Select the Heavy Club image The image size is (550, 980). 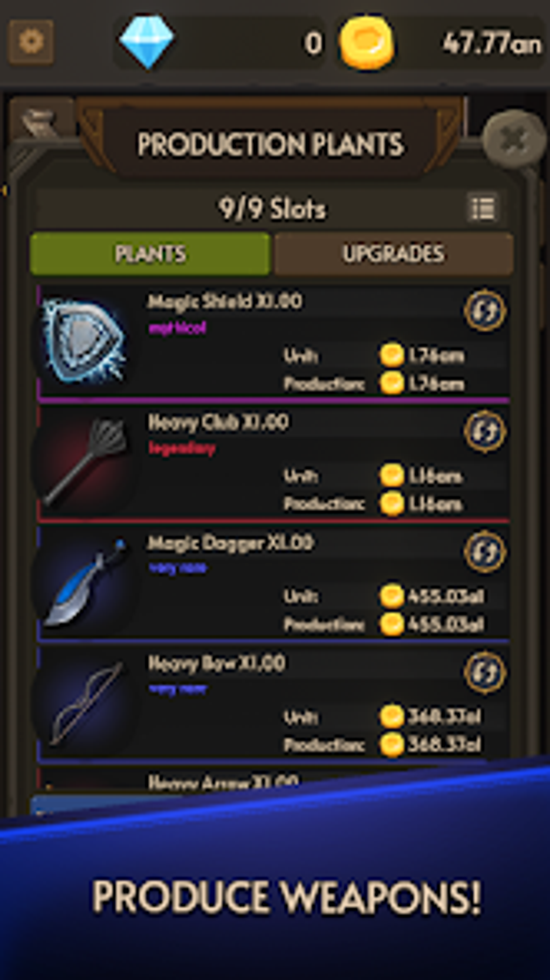pos(85,462)
